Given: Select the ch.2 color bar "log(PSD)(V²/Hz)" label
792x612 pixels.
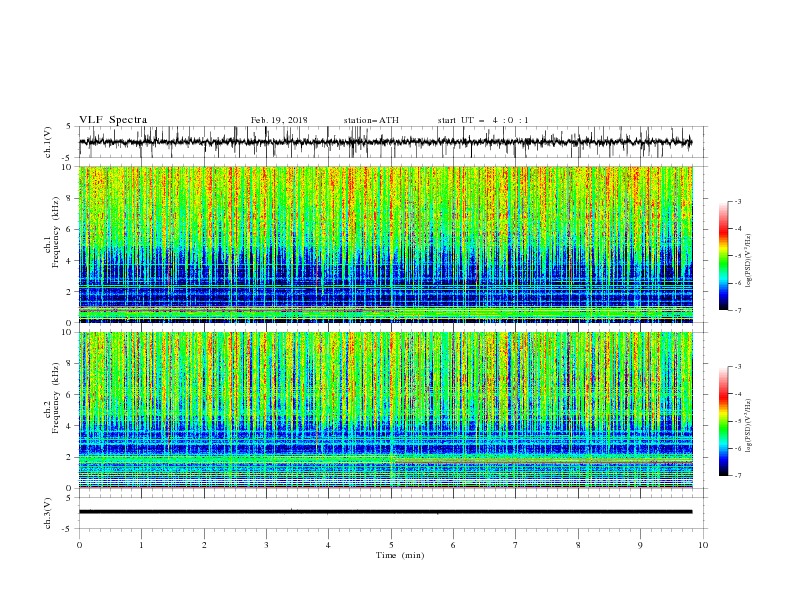Looking at the screenshot, I should 749,426.
